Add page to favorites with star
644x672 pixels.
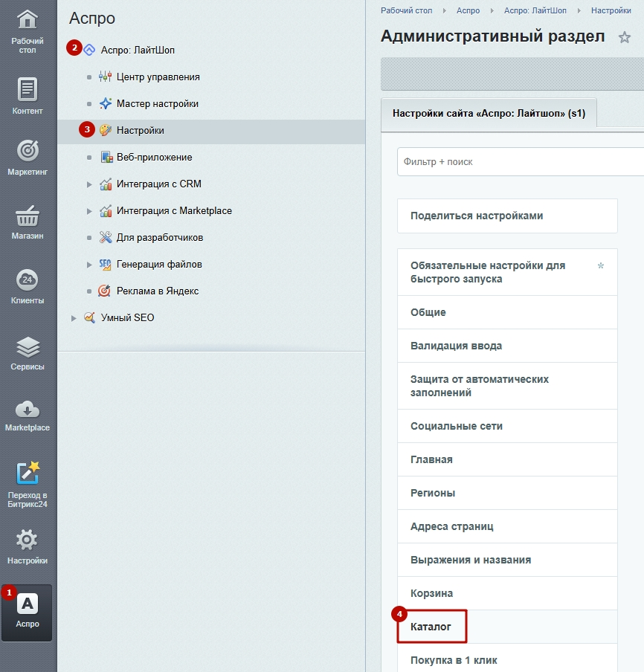pyautogui.click(x=624, y=37)
